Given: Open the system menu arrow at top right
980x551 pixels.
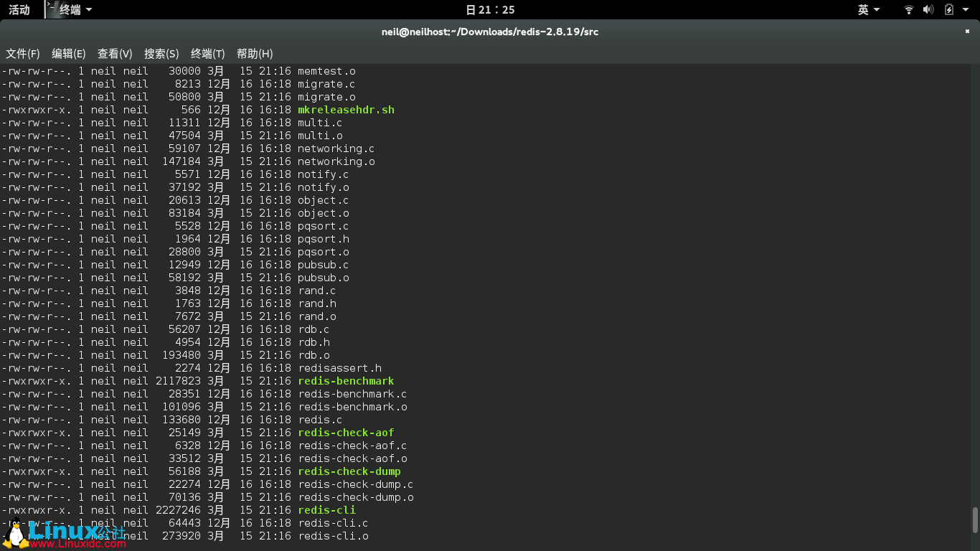Looking at the screenshot, I should point(966,9).
